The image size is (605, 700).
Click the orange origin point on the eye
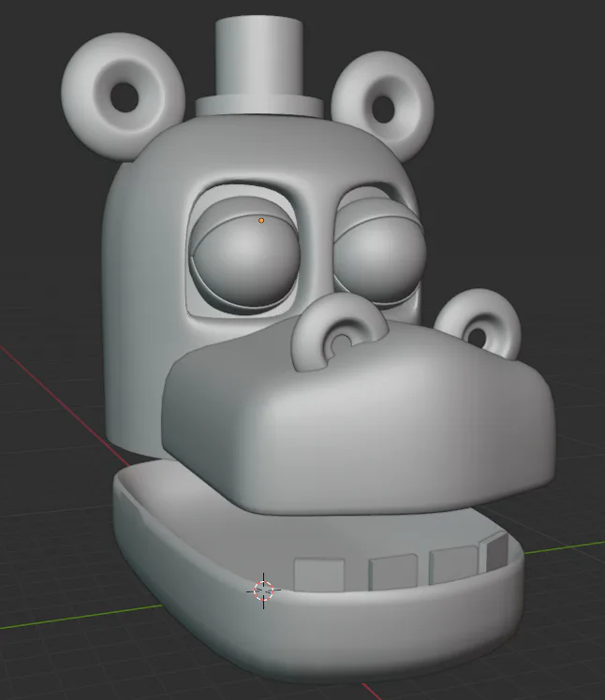(261, 220)
